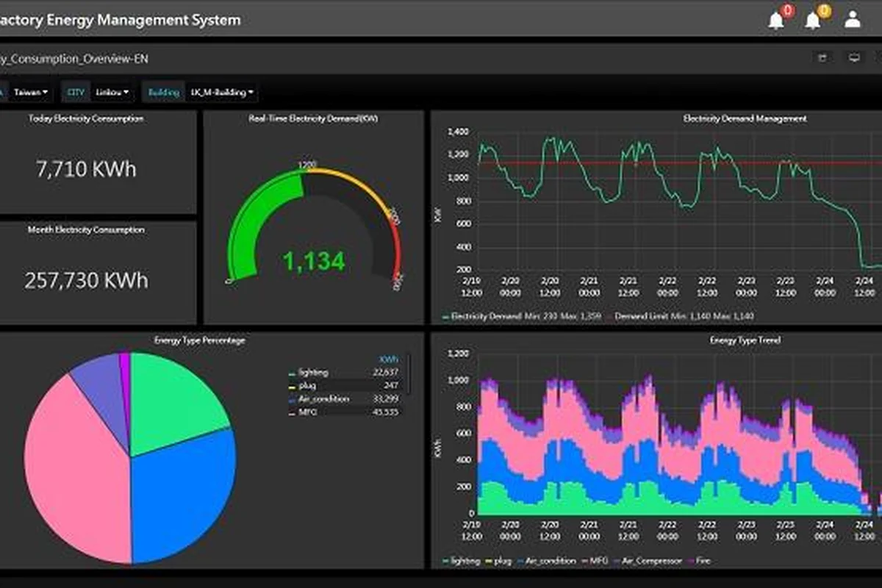
Task: Click the Month Electricity Consumption panel title
Action: click(x=86, y=230)
